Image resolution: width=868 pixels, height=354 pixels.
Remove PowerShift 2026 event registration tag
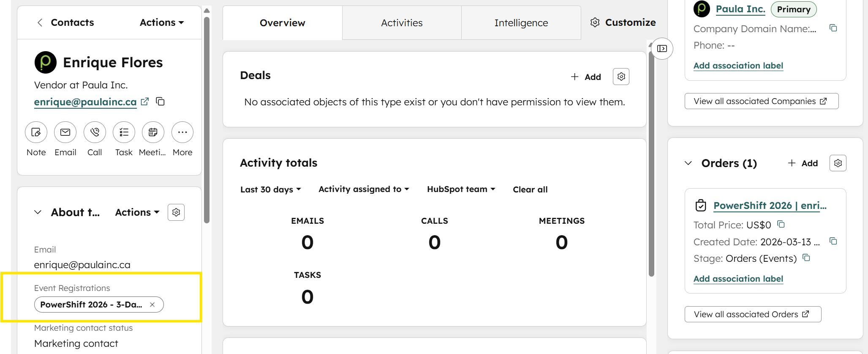[x=152, y=305]
